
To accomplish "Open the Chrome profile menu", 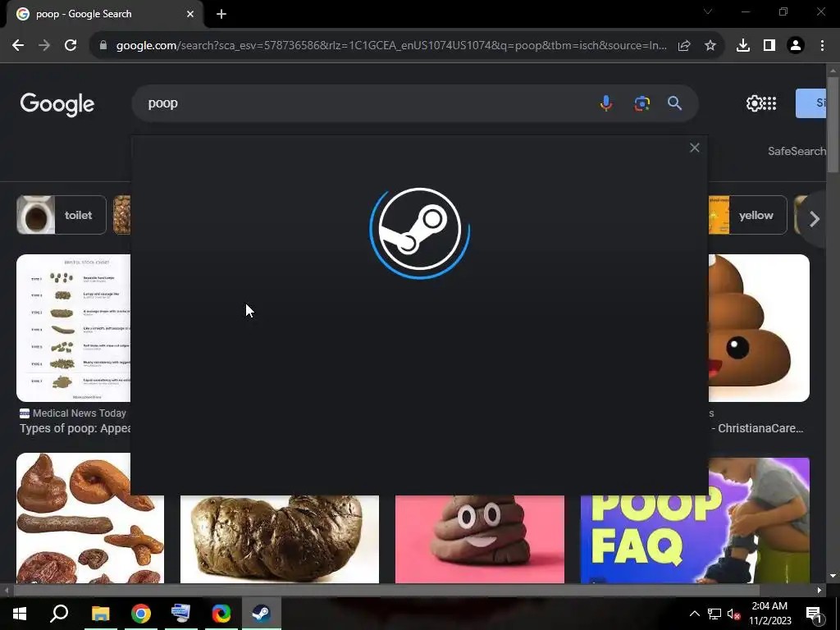I will coord(796,46).
